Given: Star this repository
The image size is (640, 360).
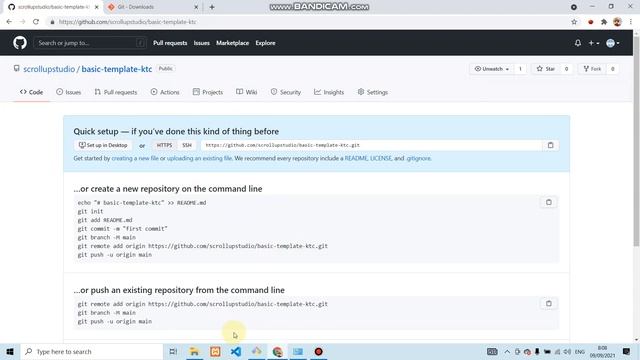Looking at the screenshot, I should coord(546,69).
